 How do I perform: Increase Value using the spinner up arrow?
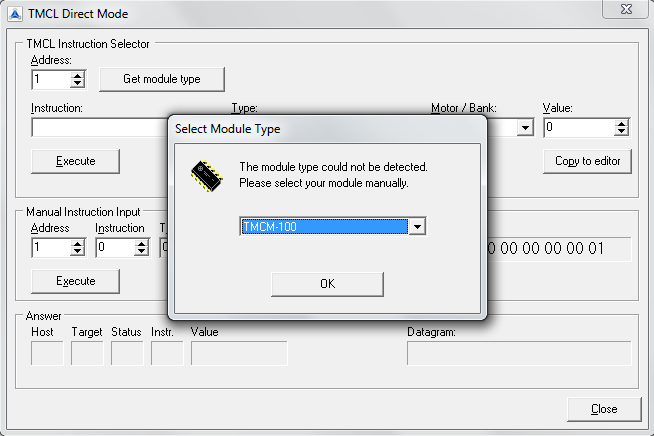(x=621, y=124)
